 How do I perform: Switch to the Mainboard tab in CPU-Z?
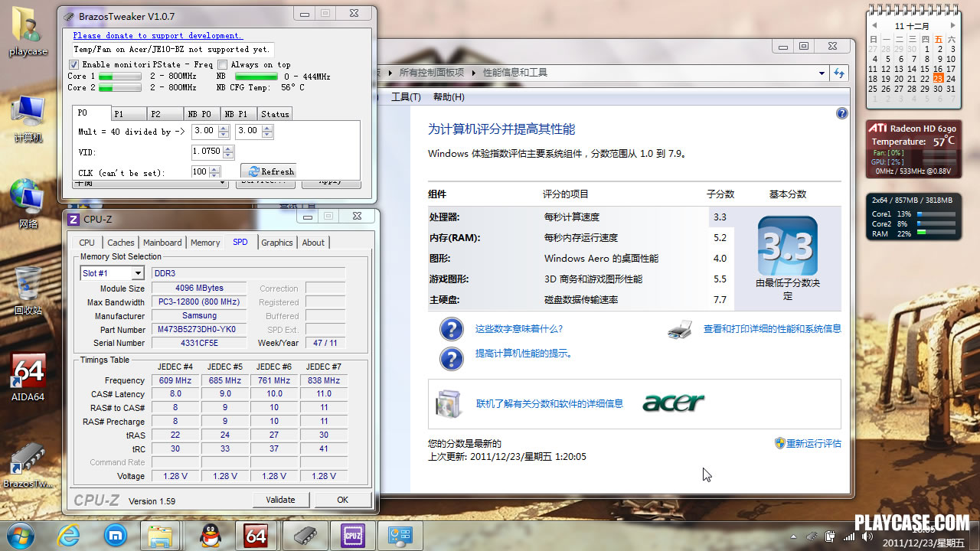point(163,243)
